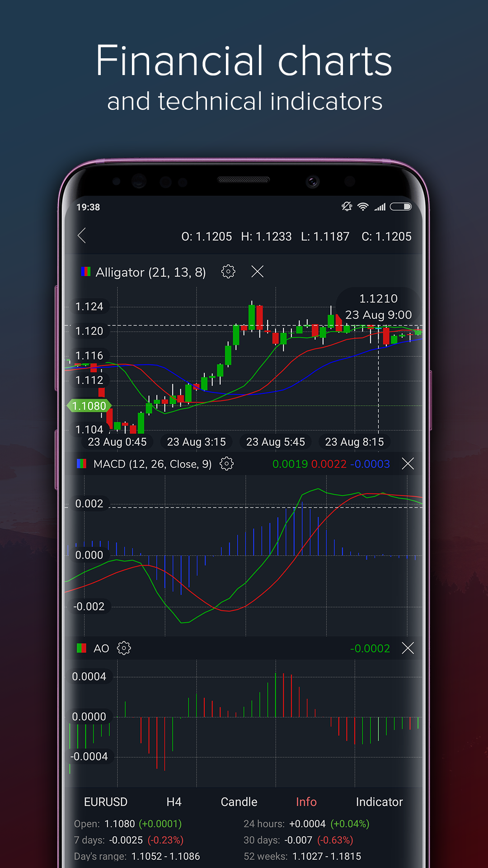Tap the Wi-Fi status icon

(363, 207)
